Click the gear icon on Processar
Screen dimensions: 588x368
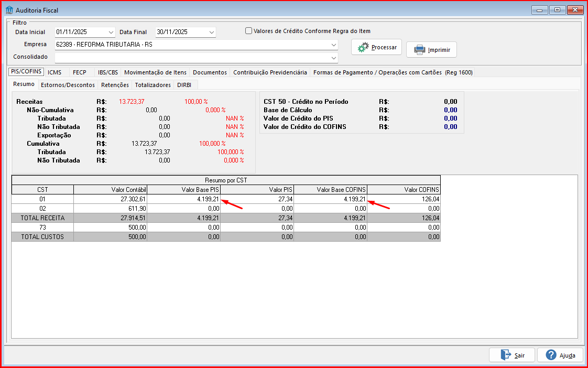[363, 48]
